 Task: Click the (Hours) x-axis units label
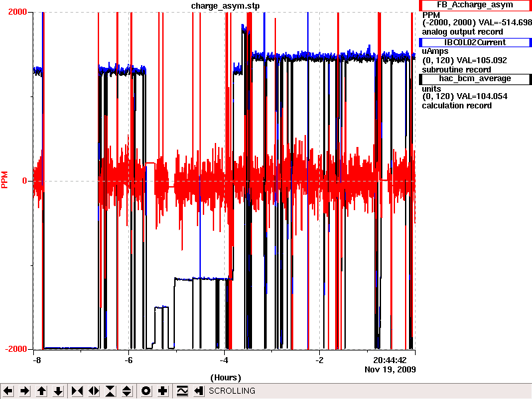(225, 378)
